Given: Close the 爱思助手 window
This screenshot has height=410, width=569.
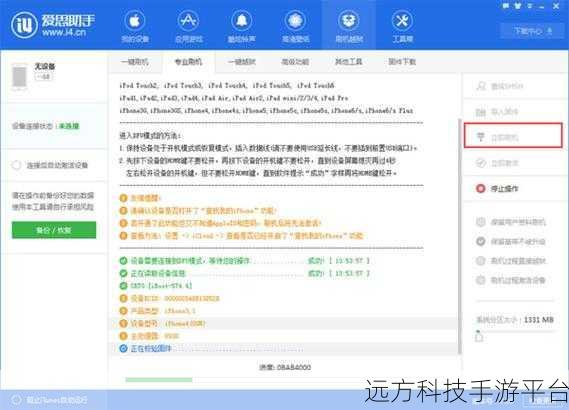Looking at the screenshot, I should point(556,6).
